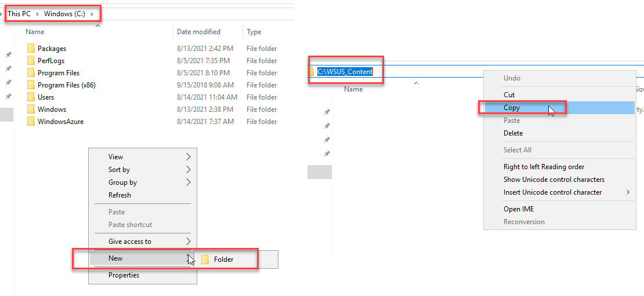Select the Users folder icon

[x=31, y=97]
